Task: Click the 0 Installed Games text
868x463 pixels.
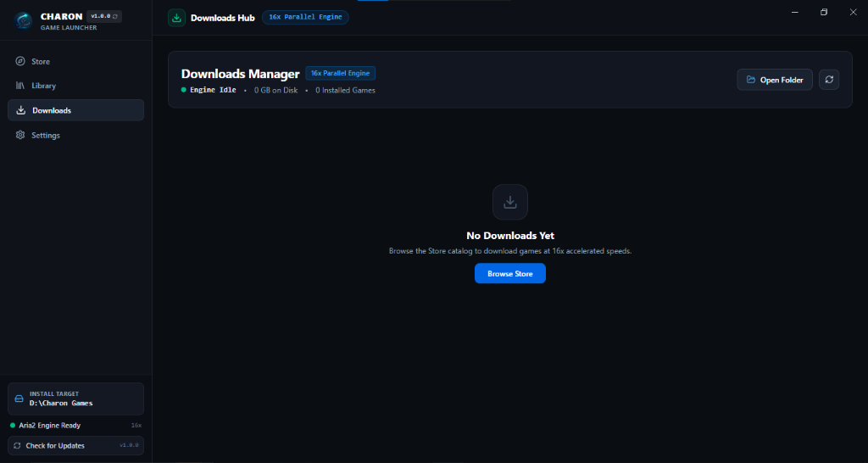Action: (346, 90)
